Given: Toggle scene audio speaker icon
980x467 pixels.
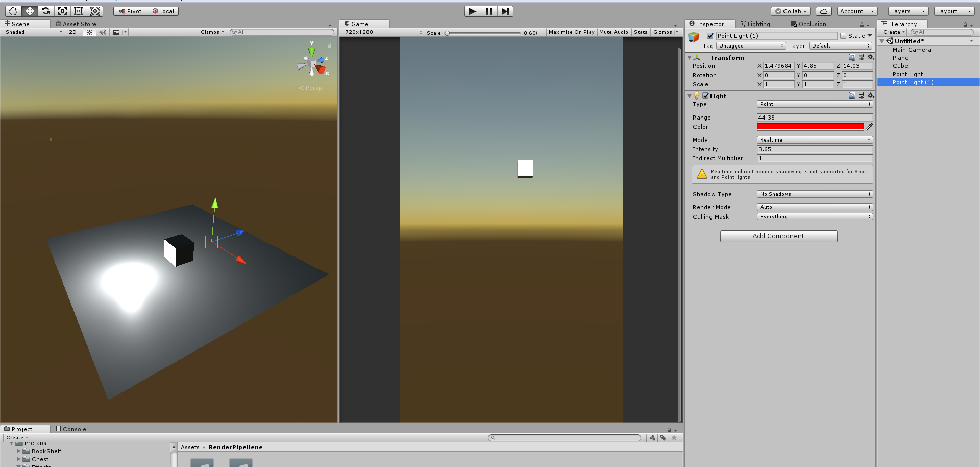Looking at the screenshot, I should pos(103,32).
